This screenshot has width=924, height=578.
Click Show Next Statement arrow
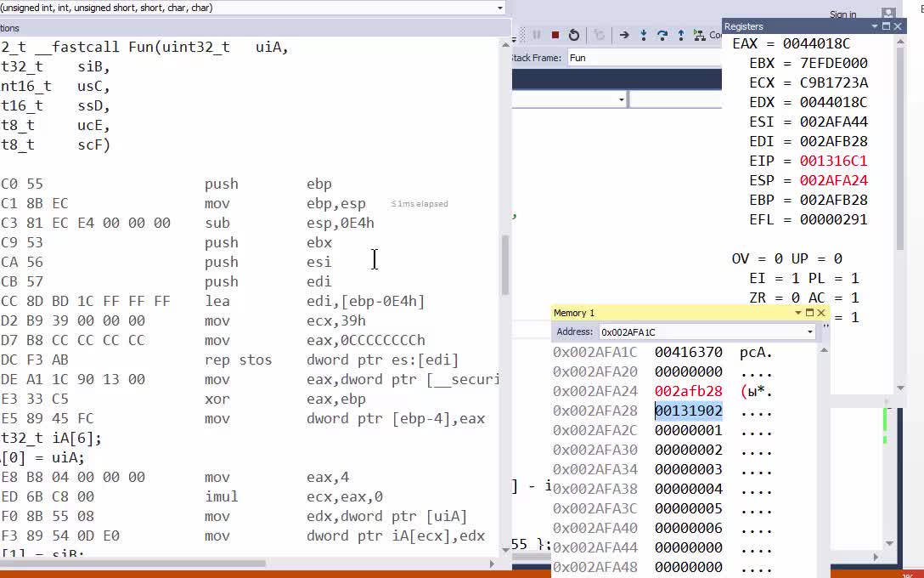[624, 35]
